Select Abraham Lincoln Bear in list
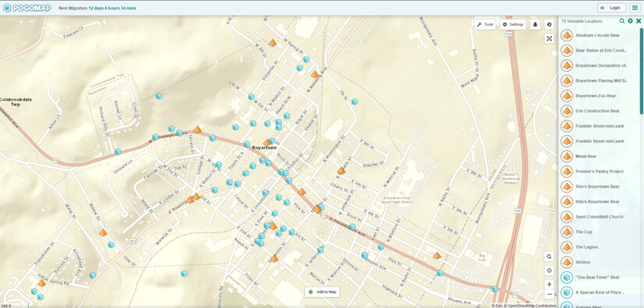The width and height of the screenshot is (644, 308). pos(599,36)
